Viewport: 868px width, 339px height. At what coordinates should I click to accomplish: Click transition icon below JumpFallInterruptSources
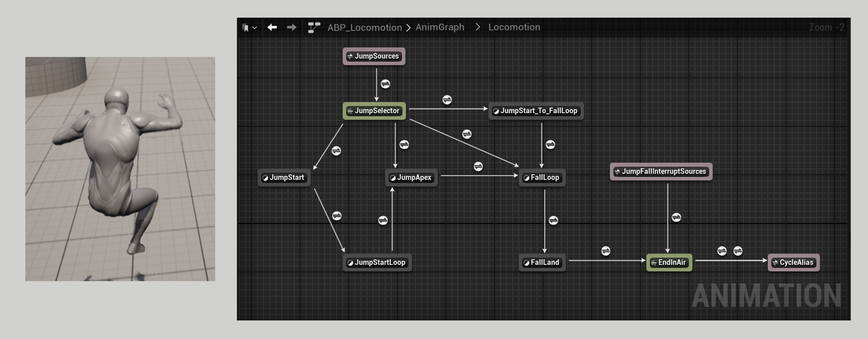tap(676, 217)
